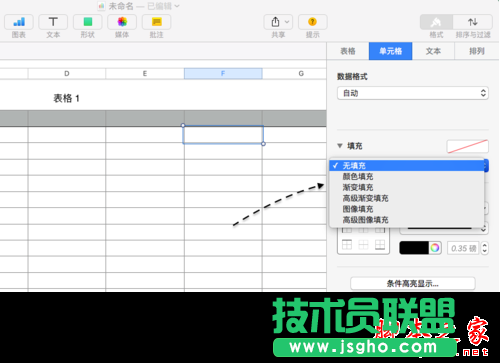Select column header G
The image size is (500, 363).
point(301,74)
